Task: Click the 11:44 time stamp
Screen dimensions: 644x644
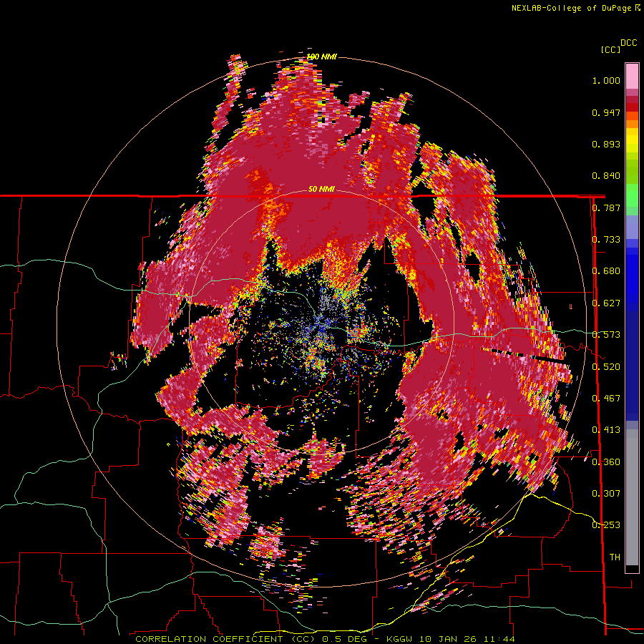Action: [499, 639]
